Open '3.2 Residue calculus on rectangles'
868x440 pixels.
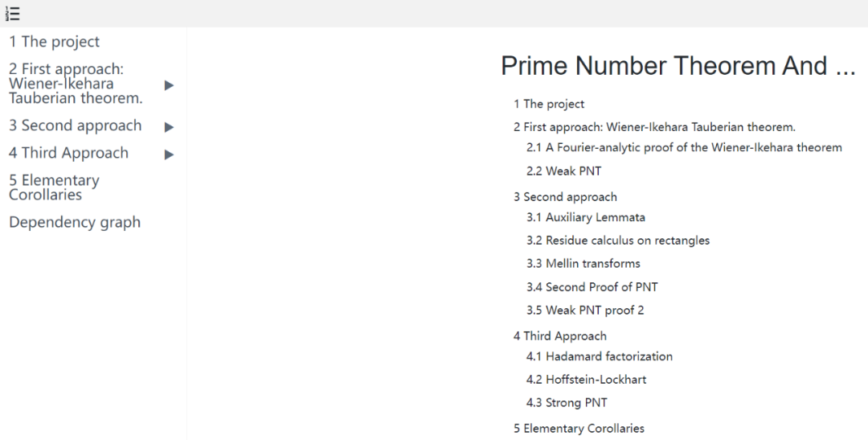617,241
